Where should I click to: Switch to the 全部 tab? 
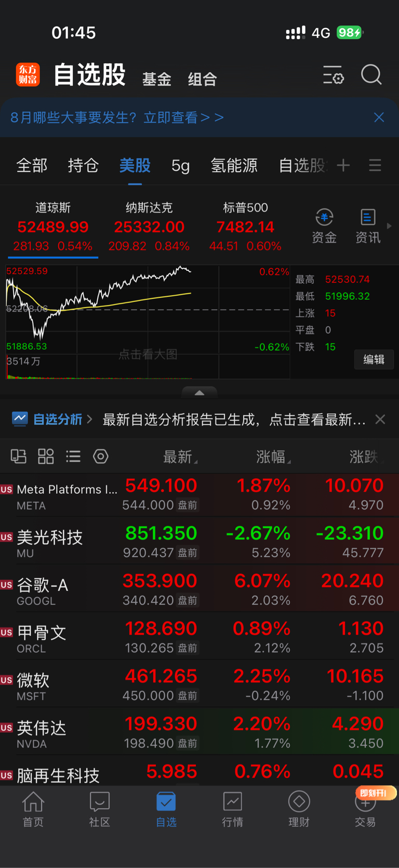coord(32,166)
